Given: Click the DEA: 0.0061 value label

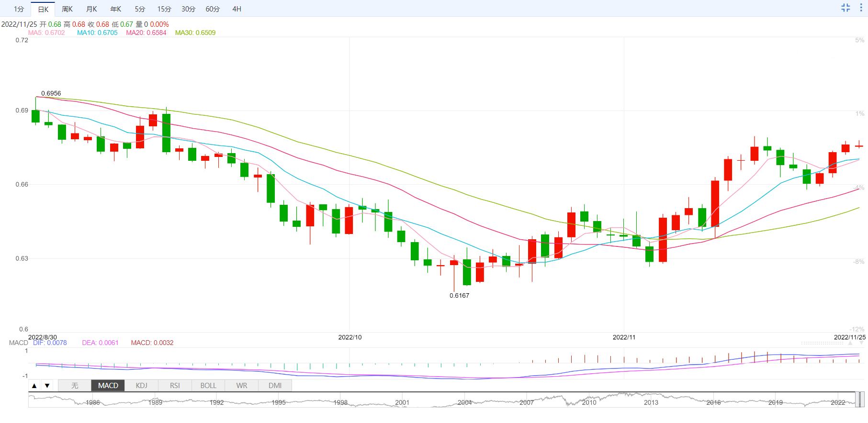Looking at the screenshot, I should pyautogui.click(x=100, y=343).
